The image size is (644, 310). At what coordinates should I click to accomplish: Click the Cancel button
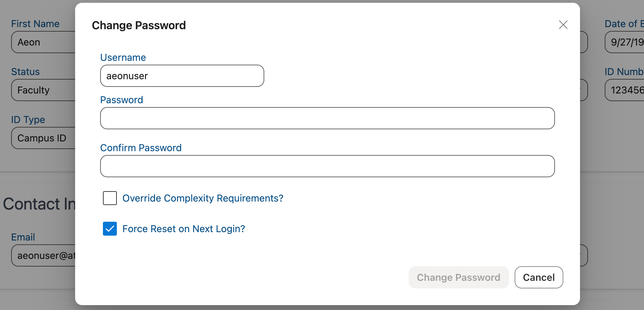539,277
